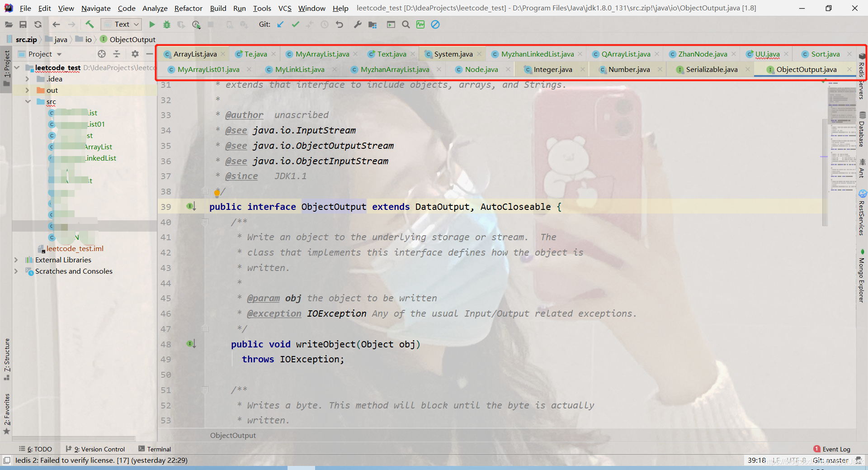Toggle the RestServices side panel
The height and width of the screenshot is (470, 868).
point(862,213)
